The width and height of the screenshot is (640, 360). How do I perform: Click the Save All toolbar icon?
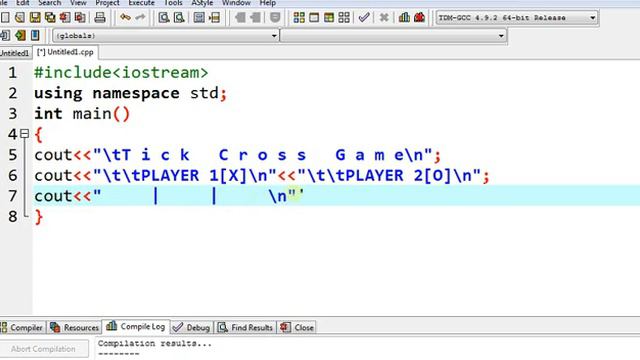(50, 18)
